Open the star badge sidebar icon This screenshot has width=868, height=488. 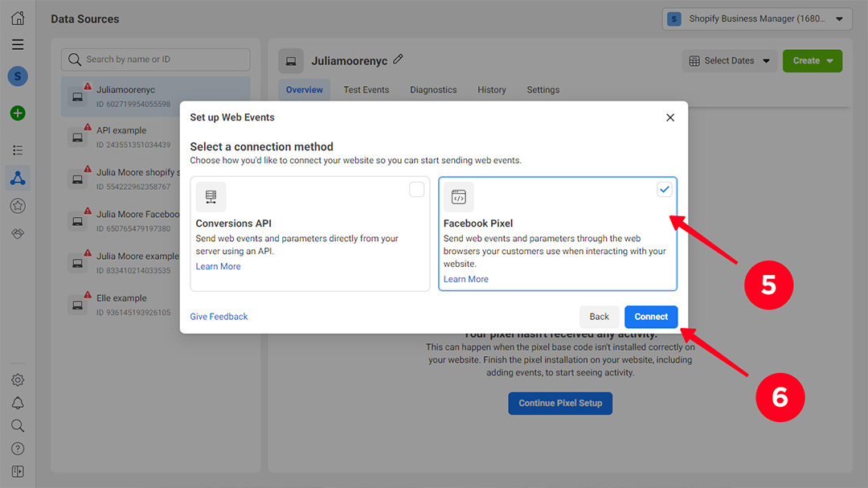click(x=18, y=206)
